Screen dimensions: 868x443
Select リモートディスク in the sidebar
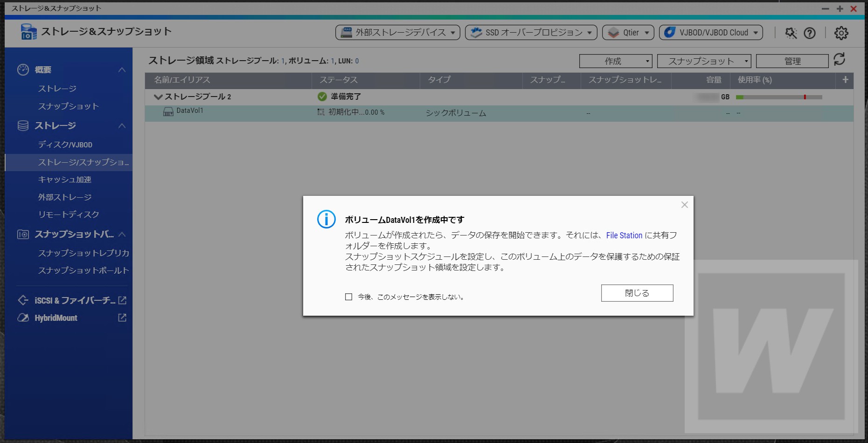pyautogui.click(x=69, y=215)
